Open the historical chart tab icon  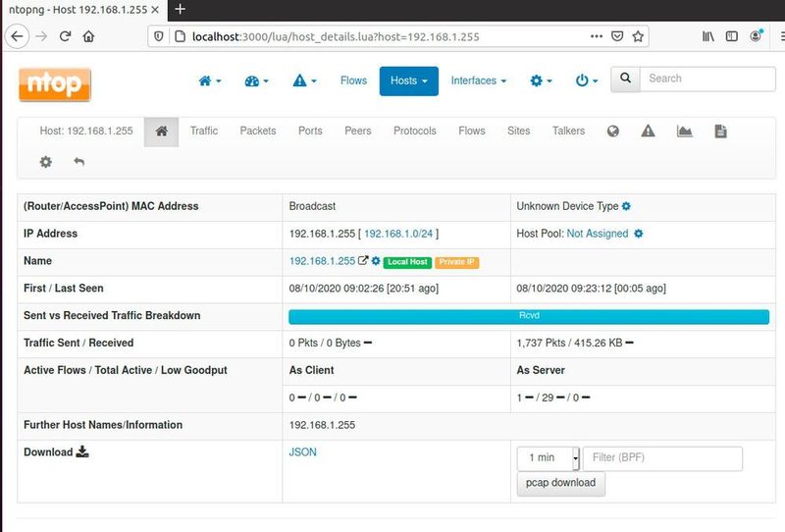click(684, 132)
